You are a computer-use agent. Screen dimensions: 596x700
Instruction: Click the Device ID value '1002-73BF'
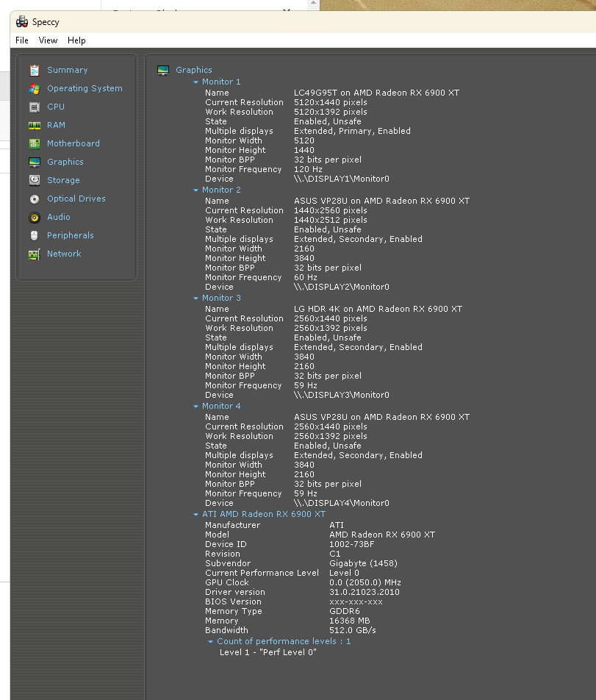(351, 544)
